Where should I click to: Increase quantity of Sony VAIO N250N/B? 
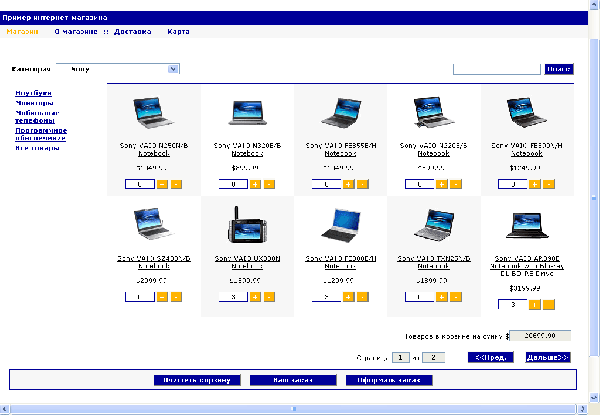162,184
